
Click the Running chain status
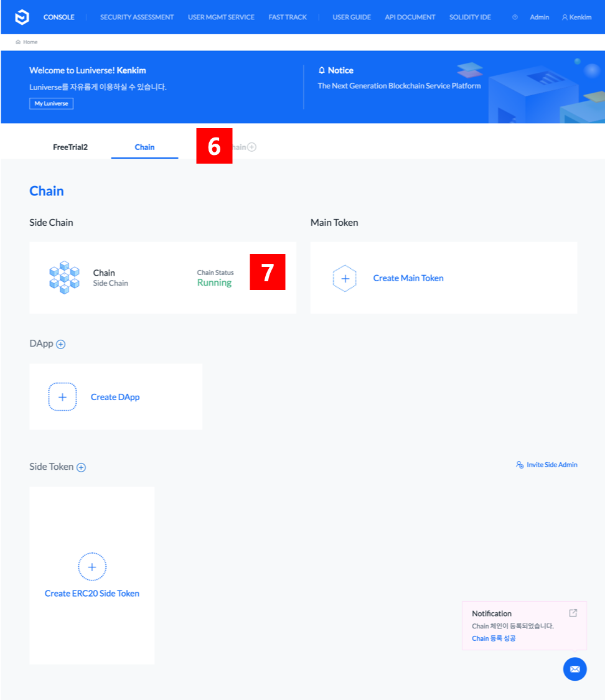(x=214, y=282)
